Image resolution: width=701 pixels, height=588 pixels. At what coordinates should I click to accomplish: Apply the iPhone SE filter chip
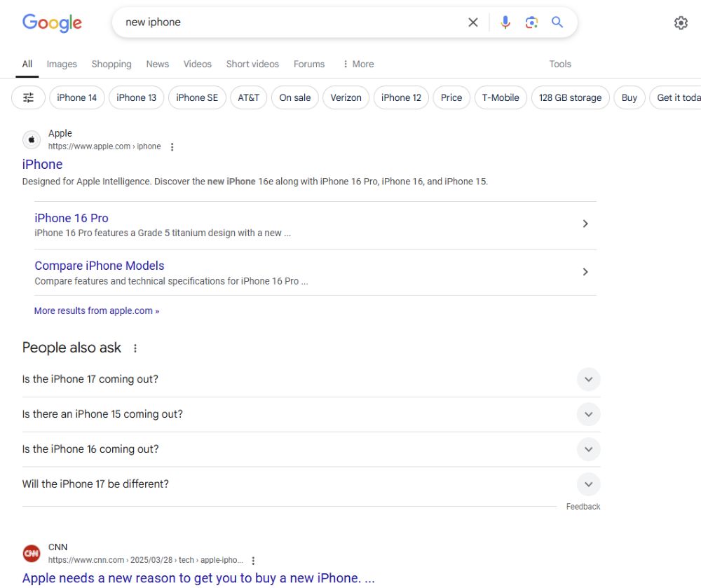tap(197, 97)
